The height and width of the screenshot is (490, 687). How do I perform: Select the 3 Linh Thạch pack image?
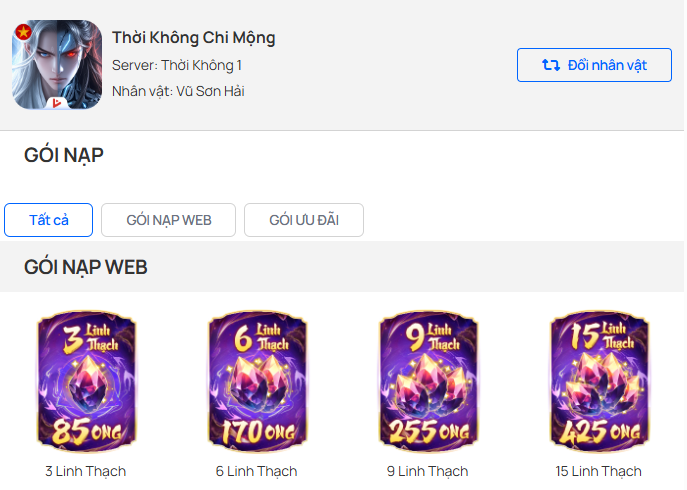coord(87,381)
